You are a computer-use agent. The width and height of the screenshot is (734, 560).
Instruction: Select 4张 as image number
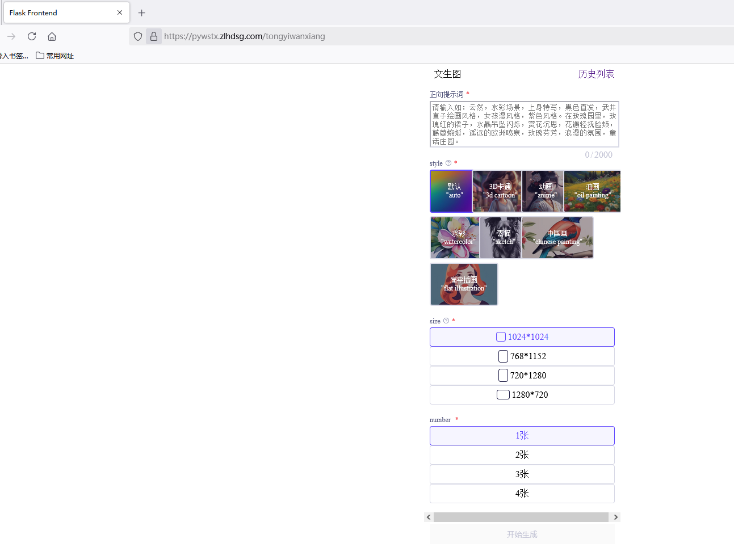pyautogui.click(x=522, y=494)
